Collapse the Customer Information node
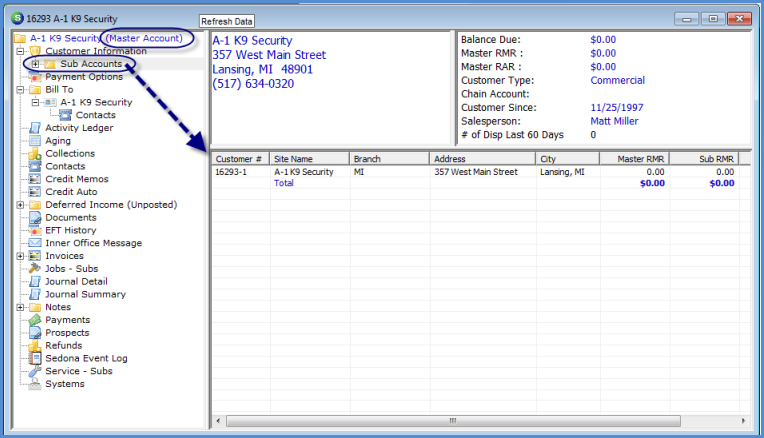Screen dimensions: 764x438 [x=20, y=51]
